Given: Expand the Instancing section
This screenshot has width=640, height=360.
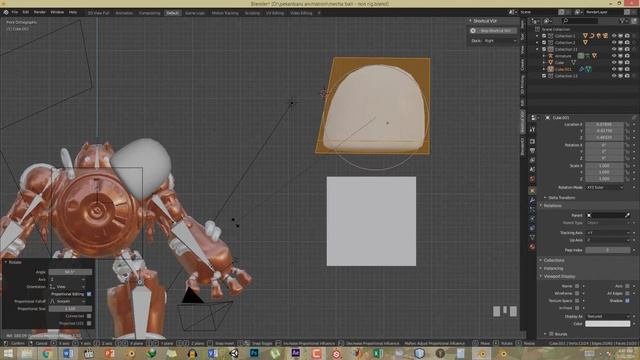Looking at the screenshot, I should 553,269.
